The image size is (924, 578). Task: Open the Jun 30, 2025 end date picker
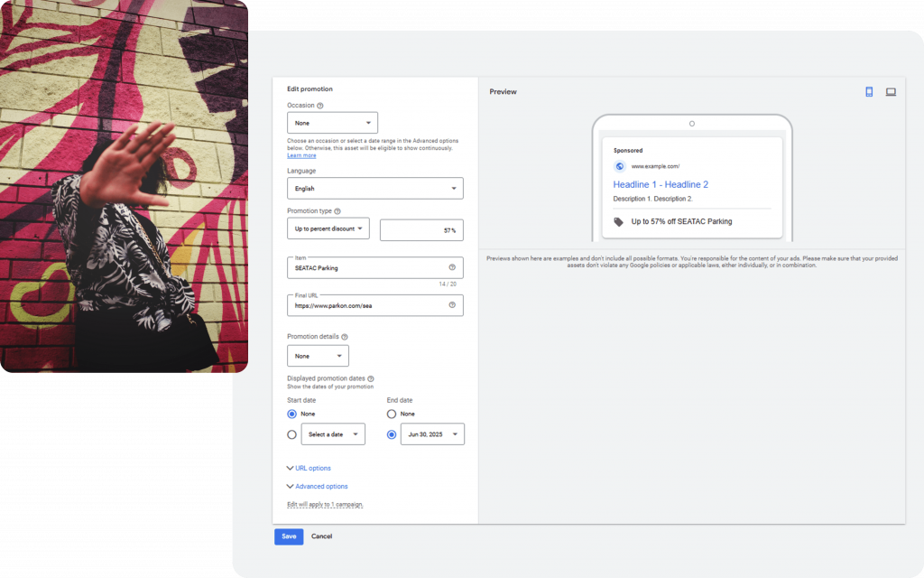point(432,434)
